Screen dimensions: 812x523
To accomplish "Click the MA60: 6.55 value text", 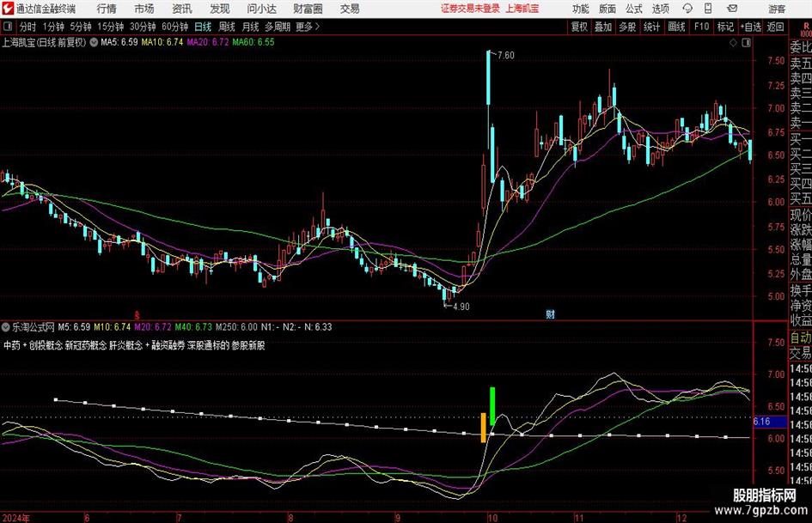I will pos(253,42).
